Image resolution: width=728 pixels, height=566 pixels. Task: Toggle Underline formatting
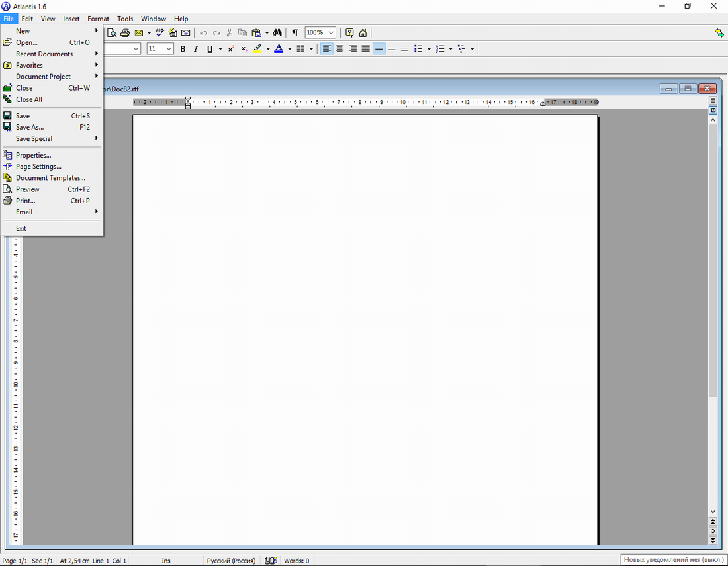click(209, 49)
